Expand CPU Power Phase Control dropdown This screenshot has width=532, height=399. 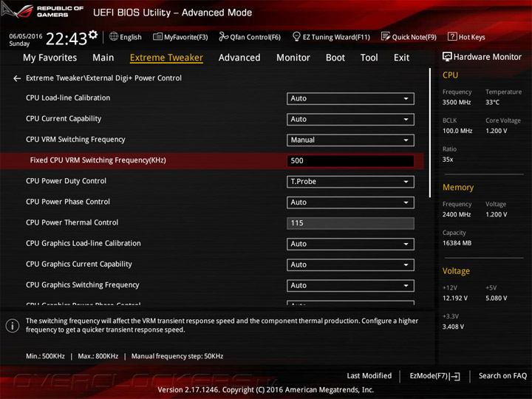(x=350, y=202)
